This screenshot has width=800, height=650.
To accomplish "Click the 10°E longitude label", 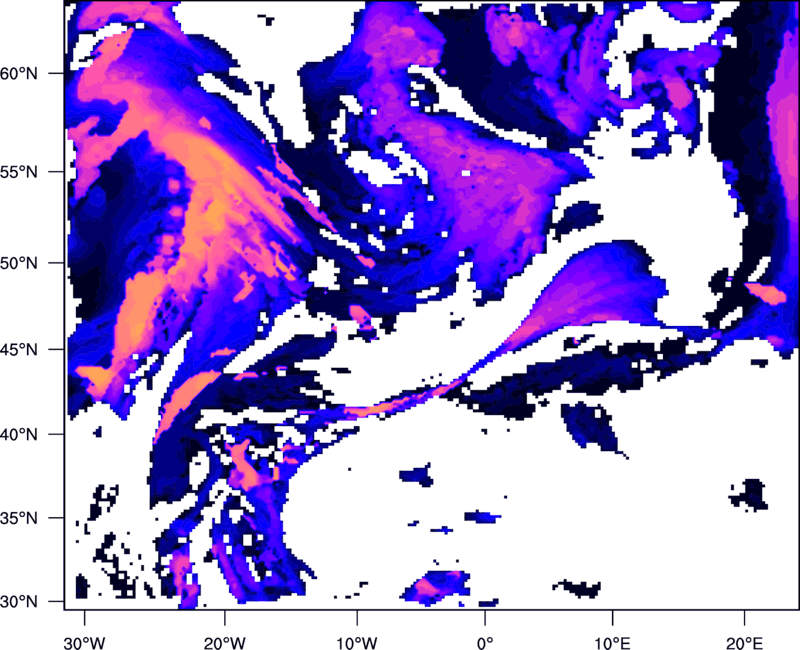I will click(612, 643).
